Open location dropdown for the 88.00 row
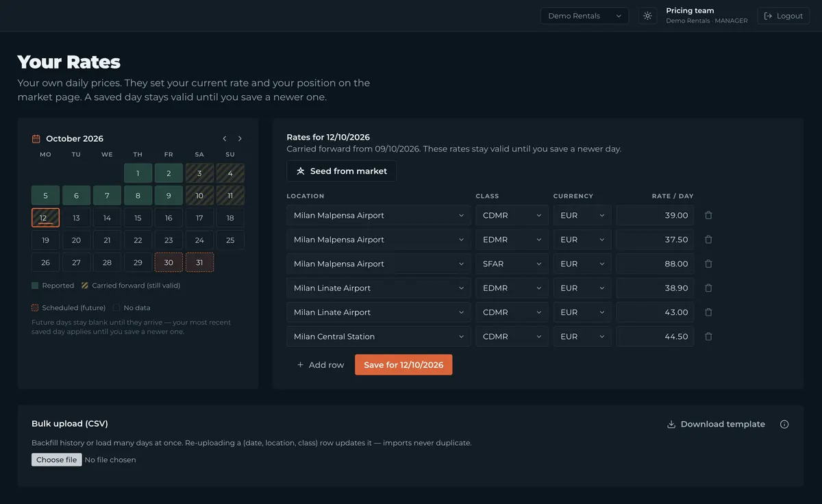The height and width of the screenshot is (504, 822). [x=379, y=264]
